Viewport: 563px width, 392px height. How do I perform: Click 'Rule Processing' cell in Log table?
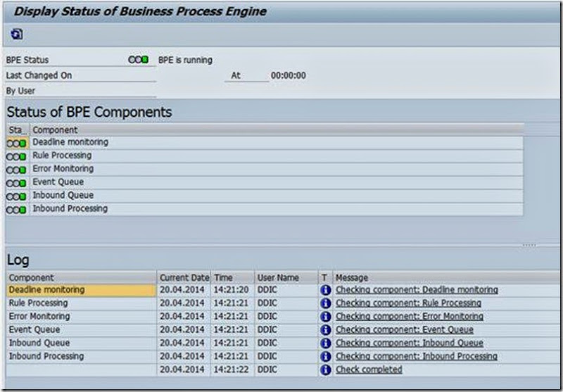point(81,303)
